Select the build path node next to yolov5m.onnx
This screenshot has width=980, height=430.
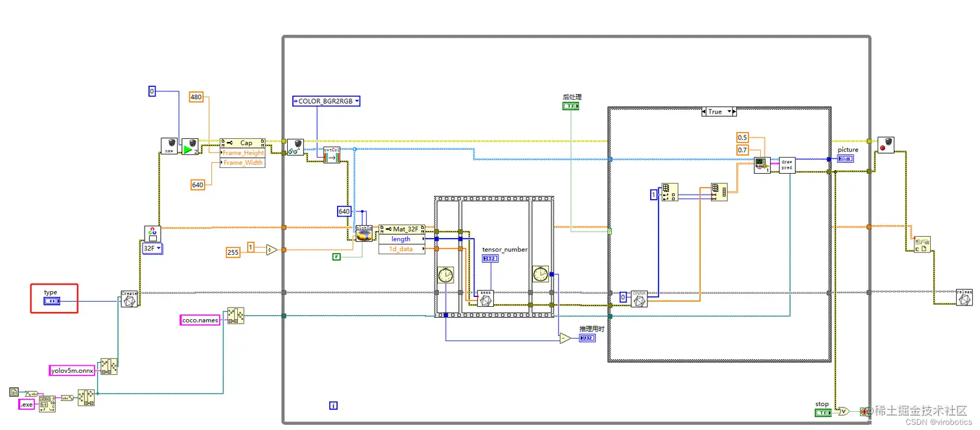108,366
